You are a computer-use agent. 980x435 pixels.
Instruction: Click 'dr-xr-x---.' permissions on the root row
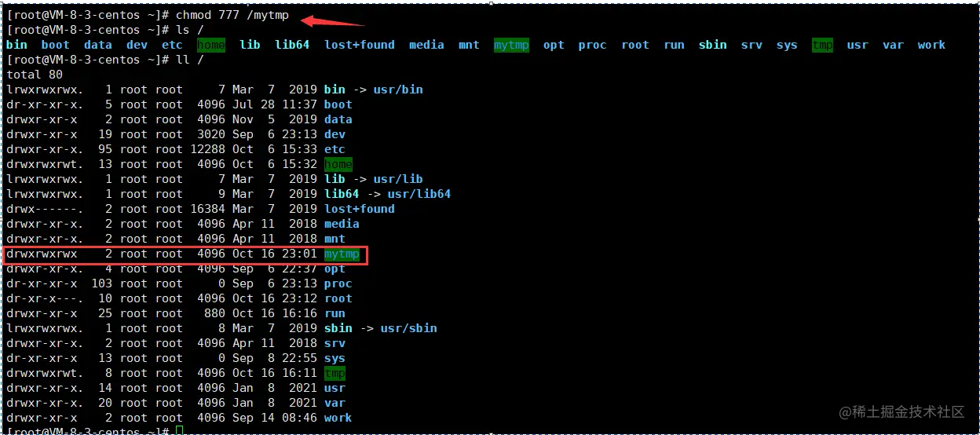(x=45, y=298)
